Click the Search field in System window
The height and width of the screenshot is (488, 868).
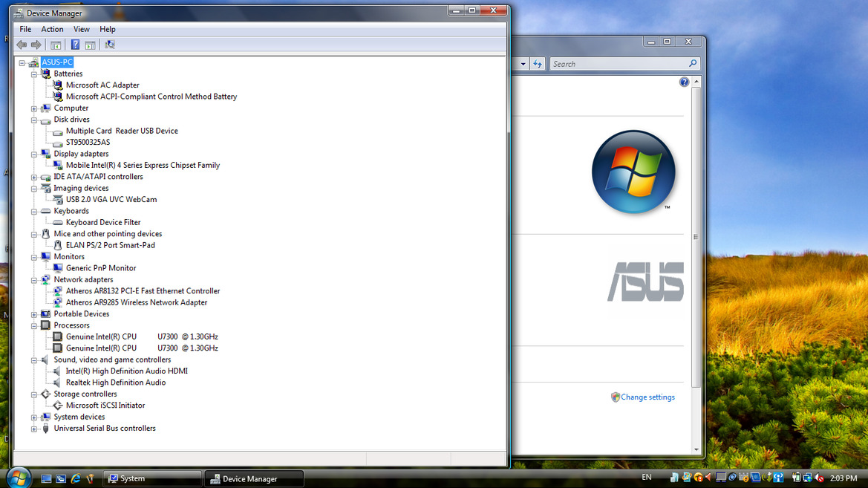(x=624, y=64)
